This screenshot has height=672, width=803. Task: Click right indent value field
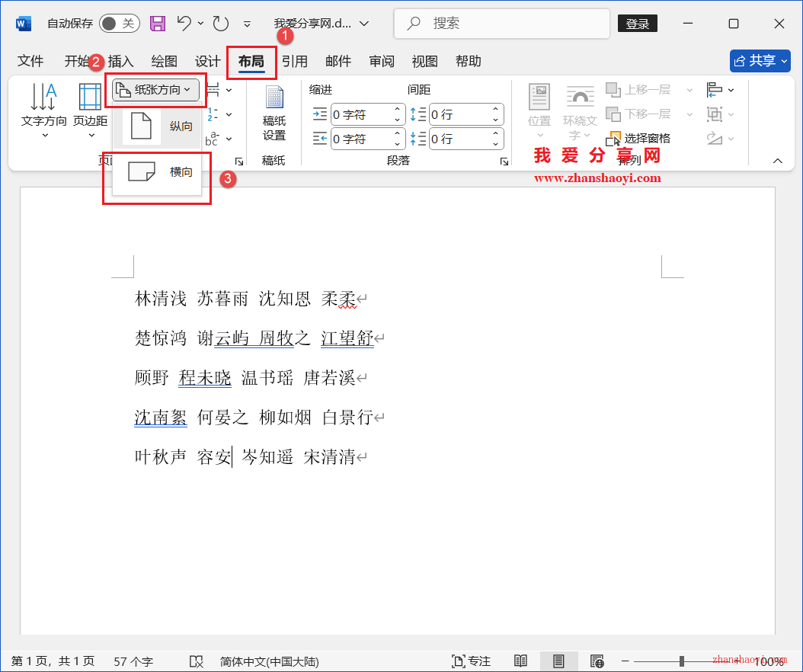362,139
